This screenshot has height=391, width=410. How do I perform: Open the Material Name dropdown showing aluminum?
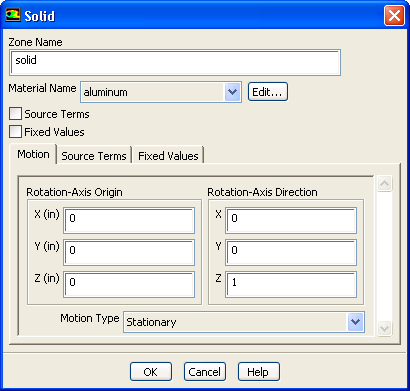pyautogui.click(x=161, y=92)
